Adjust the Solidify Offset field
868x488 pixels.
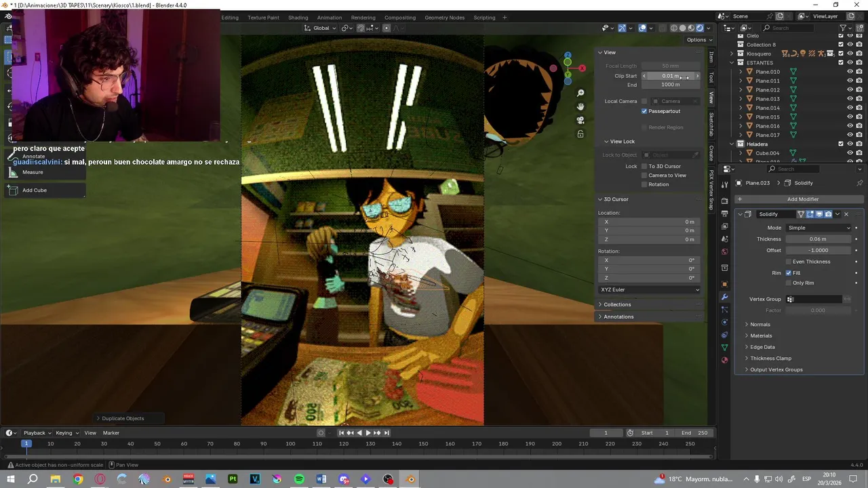click(x=818, y=250)
